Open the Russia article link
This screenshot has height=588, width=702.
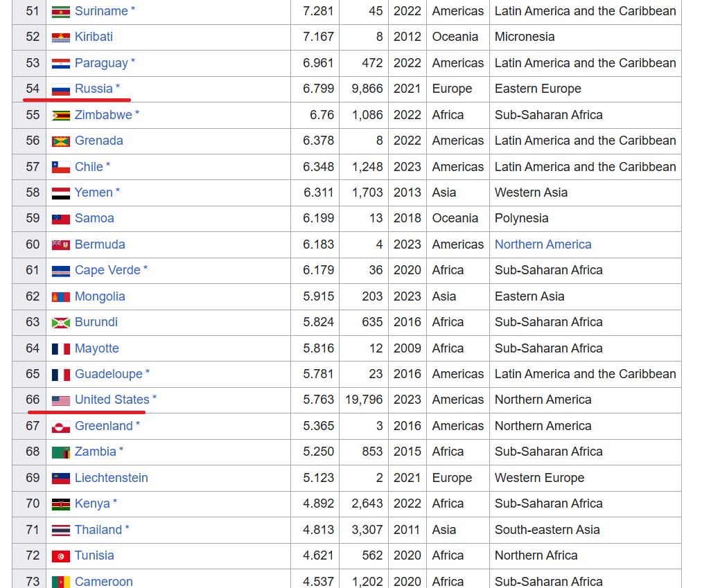94,89
